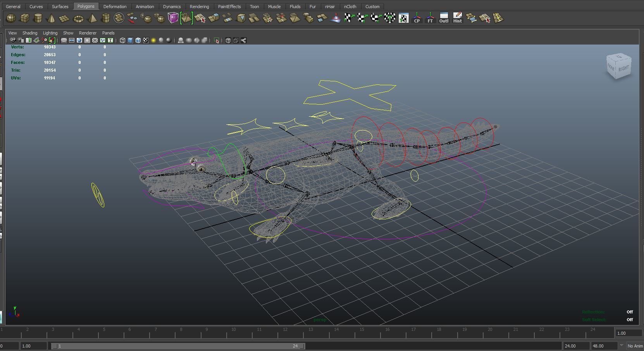Toggle textured checker display mode
The height and width of the screenshot is (351, 644).
pyautogui.click(x=146, y=40)
